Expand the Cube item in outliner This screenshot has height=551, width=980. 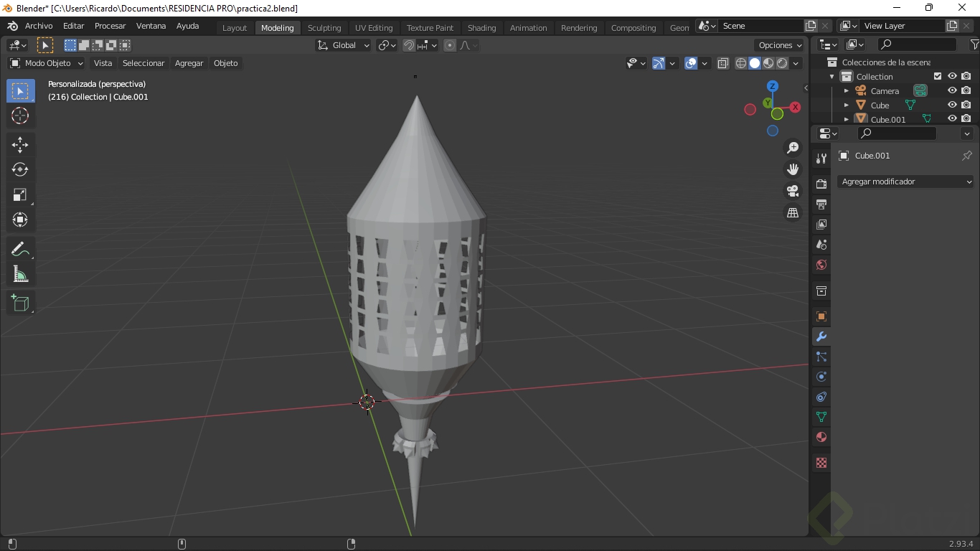tap(846, 105)
